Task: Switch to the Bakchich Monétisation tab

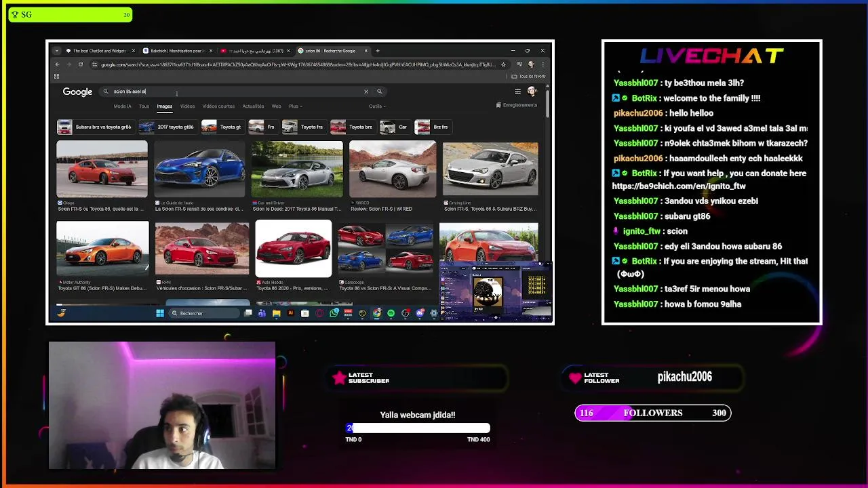Action: (177, 51)
